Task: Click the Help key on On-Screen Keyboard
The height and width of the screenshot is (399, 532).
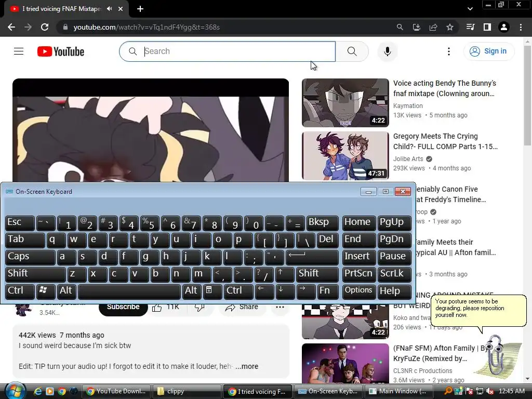Action: (x=394, y=291)
